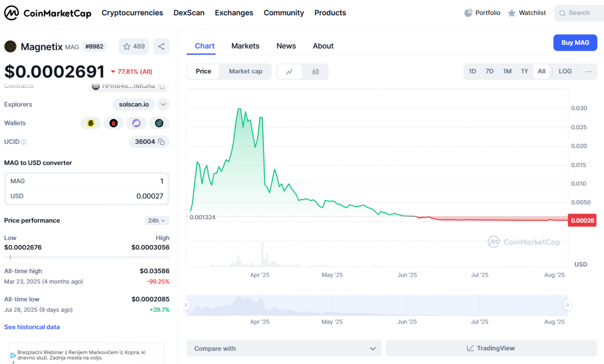
Task: Grab left handle of chart range slider
Action: point(186,305)
